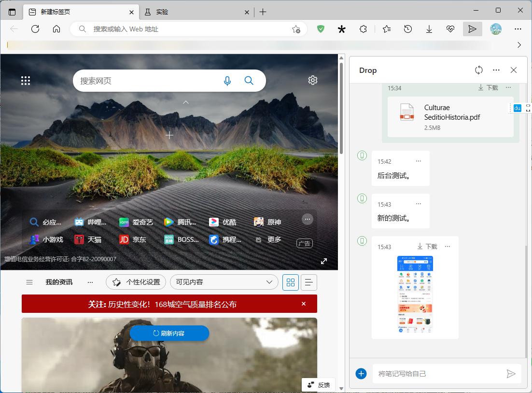Open the 我的资讯 hamburger menu

click(x=29, y=282)
